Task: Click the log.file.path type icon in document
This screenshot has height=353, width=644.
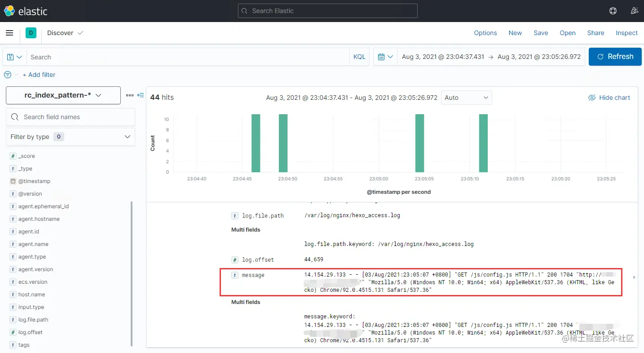Action: pos(234,216)
